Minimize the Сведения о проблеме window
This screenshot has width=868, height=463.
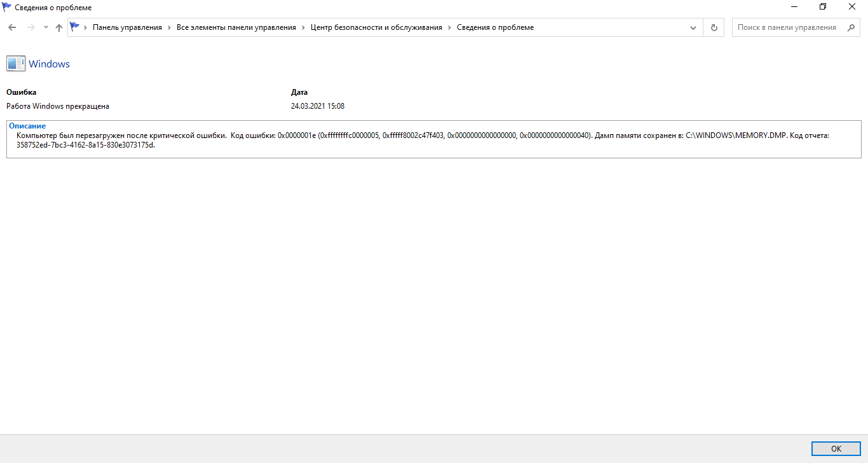click(x=794, y=7)
